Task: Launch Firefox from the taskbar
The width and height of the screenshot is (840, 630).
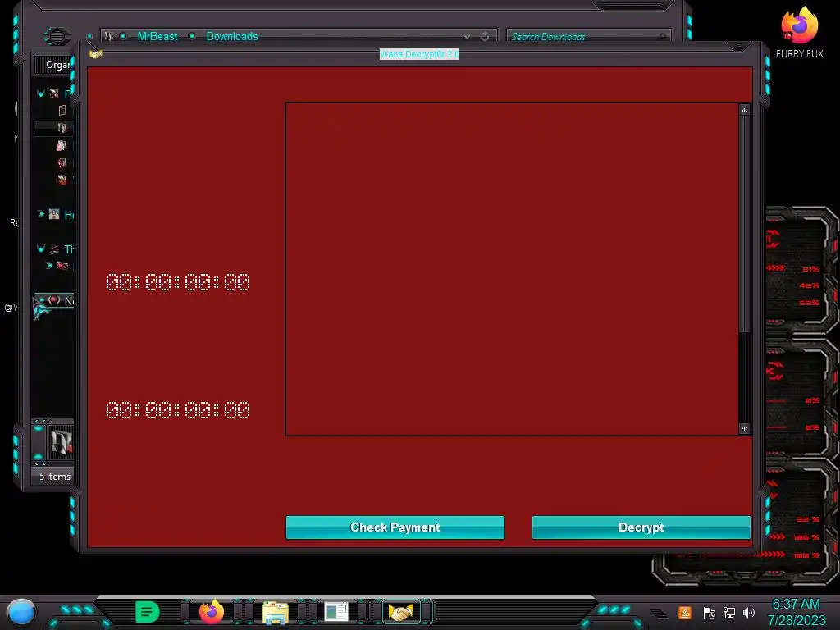Action: 212,612
